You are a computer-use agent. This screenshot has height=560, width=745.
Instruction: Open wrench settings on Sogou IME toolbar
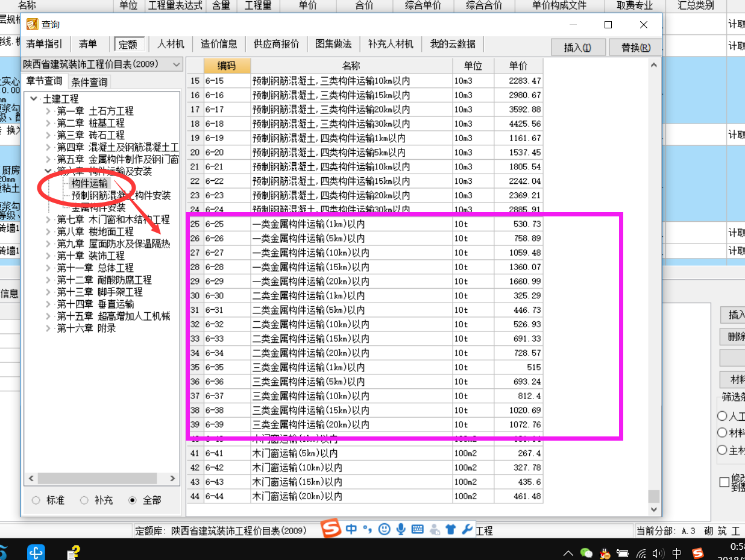click(467, 529)
